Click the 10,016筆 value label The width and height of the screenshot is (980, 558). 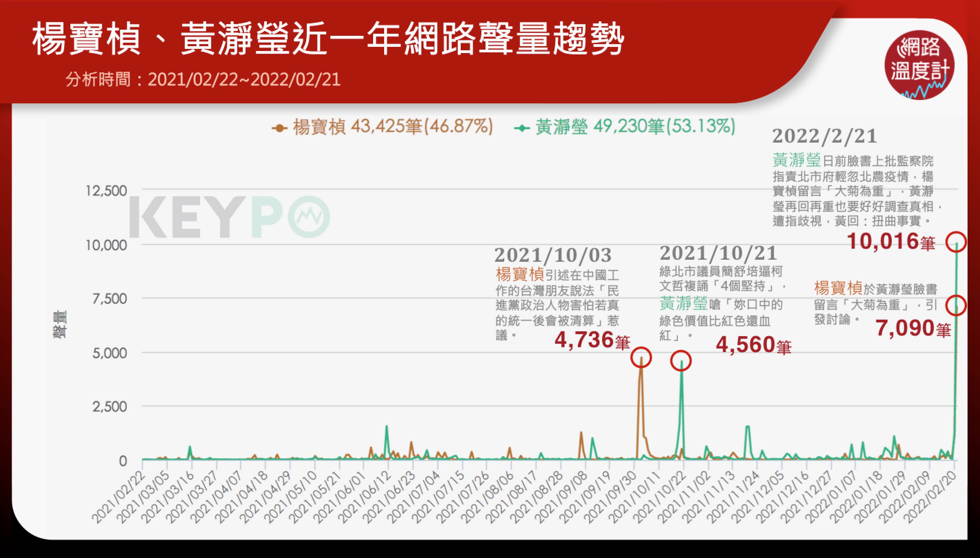(x=891, y=242)
